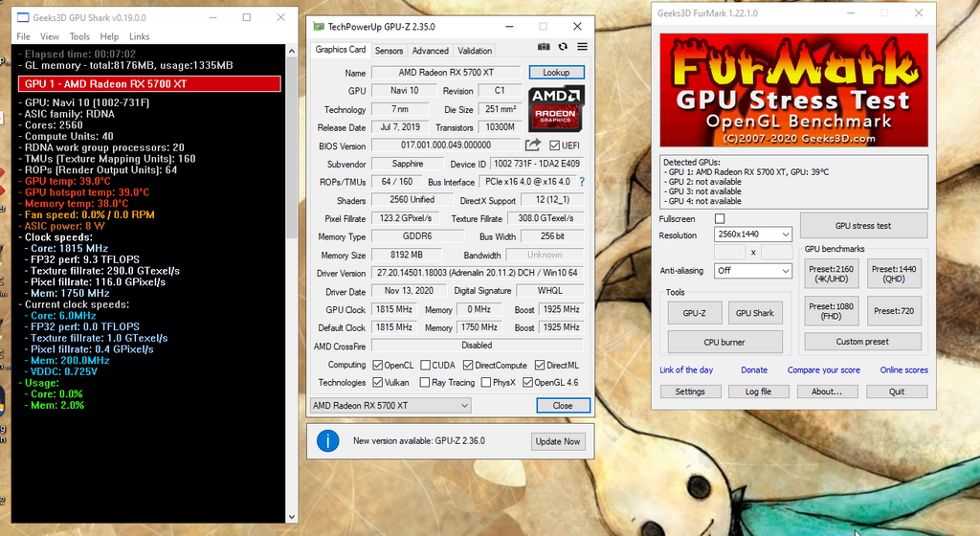Click the Close button in GPU-Z
Image resolution: width=980 pixels, height=536 pixels.
coord(563,406)
